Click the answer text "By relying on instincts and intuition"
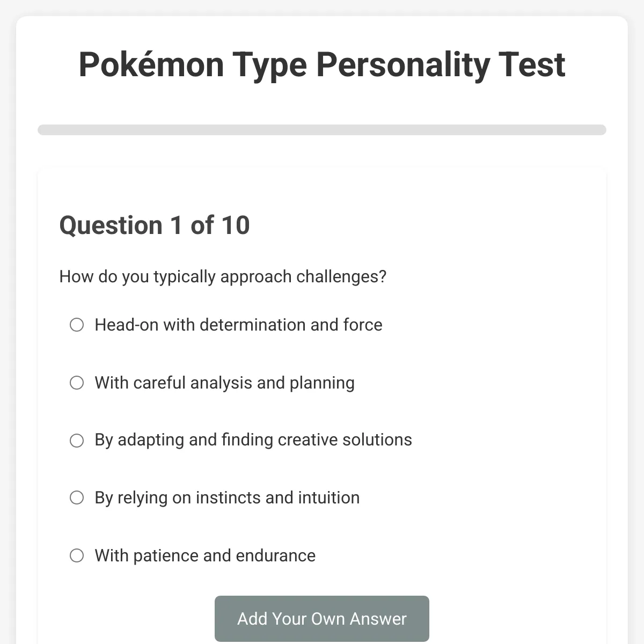Screen dimensions: 644x644 227,498
